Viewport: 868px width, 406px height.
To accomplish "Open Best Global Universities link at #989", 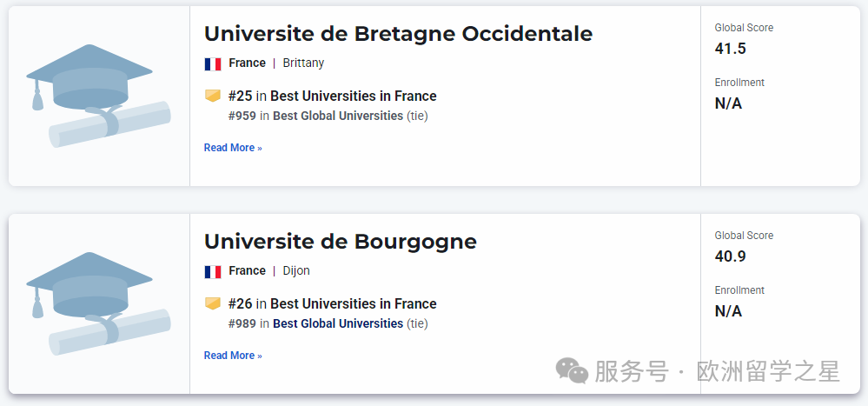I will [x=338, y=323].
